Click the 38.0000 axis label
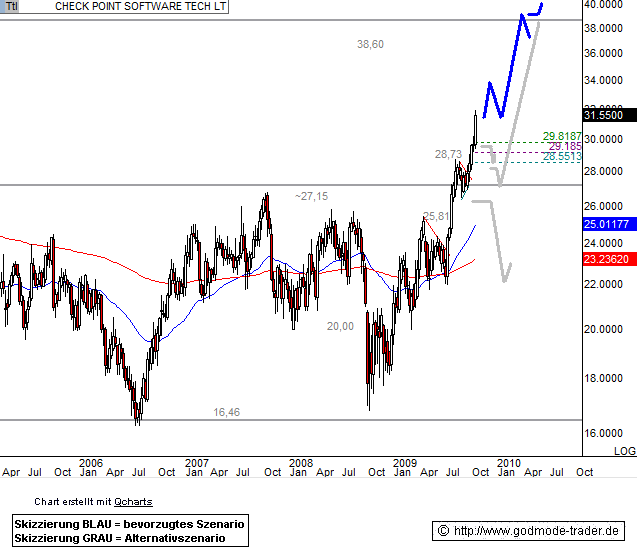 [603, 28]
